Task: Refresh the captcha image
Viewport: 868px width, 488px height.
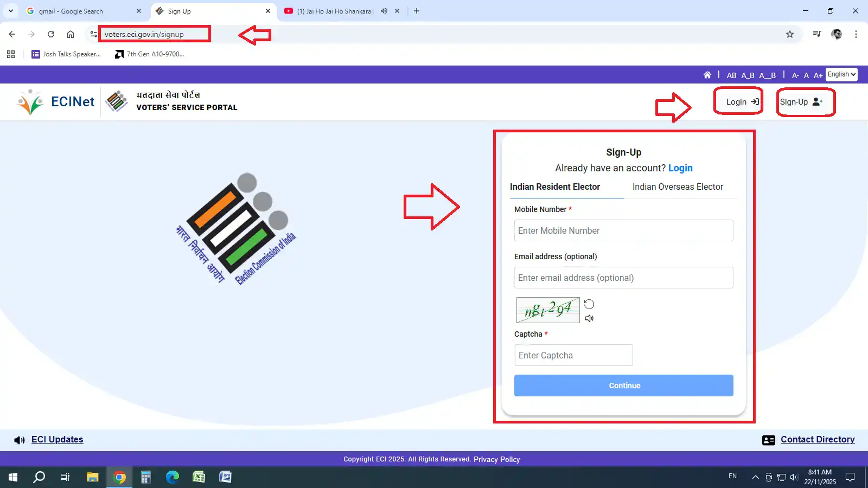Action: (589, 304)
